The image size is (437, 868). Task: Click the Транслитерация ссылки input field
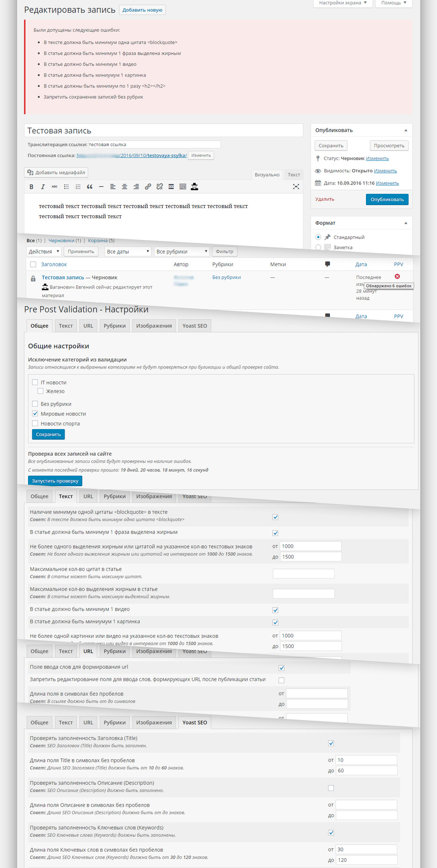tap(154, 145)
